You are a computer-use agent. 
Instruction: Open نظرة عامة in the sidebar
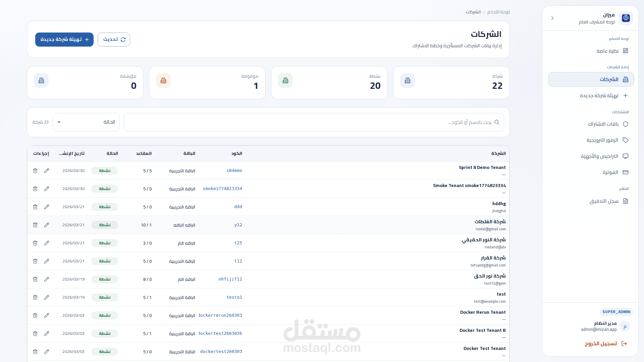607,51
